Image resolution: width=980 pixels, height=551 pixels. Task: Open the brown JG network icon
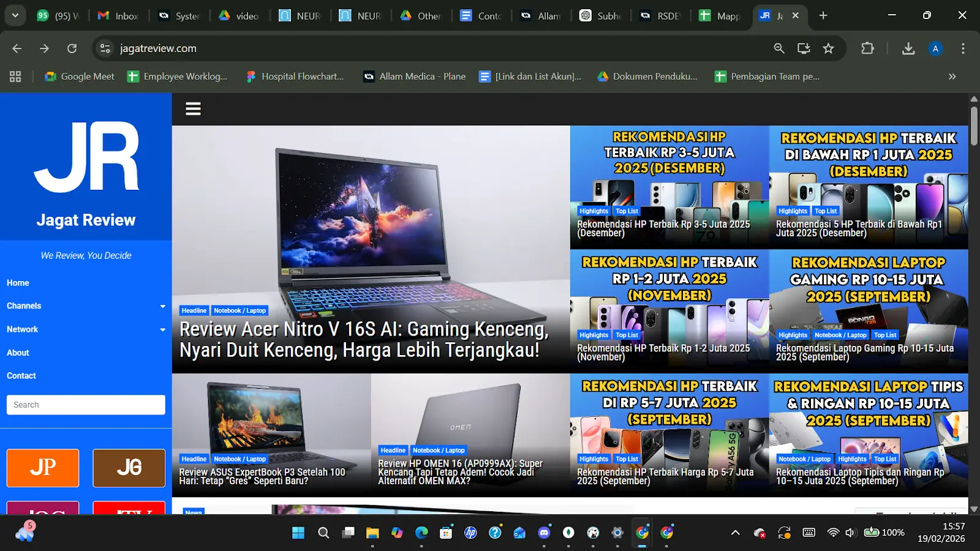[x=129, y=468]
